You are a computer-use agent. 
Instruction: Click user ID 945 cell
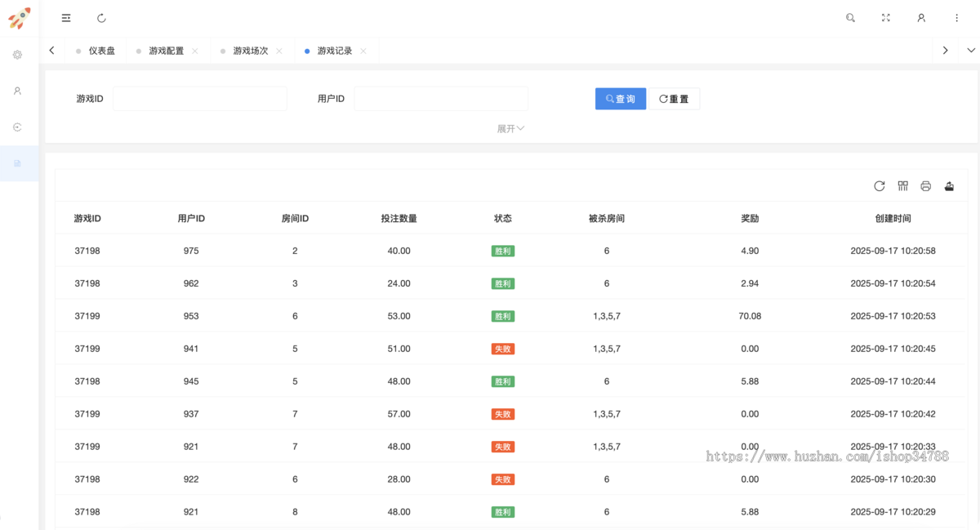tap(191, 381)
